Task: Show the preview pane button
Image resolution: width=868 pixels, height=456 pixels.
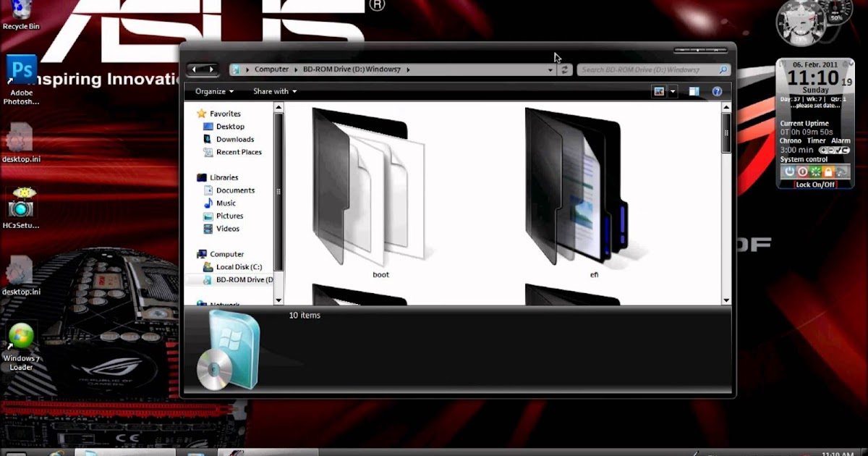Action: point(694,91)
